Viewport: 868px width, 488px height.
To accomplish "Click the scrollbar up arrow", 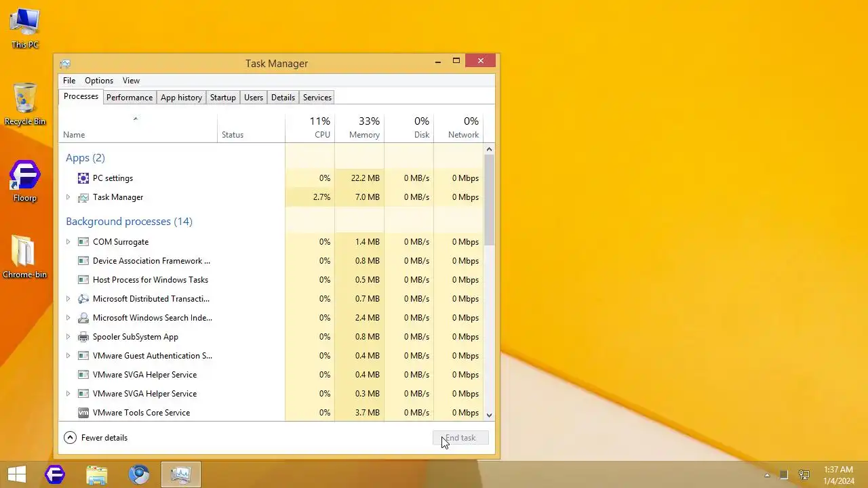I will [490, 149].
